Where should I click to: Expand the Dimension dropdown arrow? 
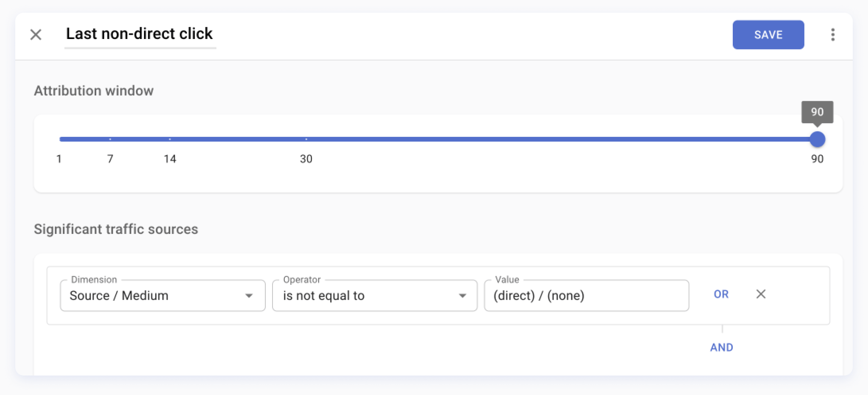249,295
